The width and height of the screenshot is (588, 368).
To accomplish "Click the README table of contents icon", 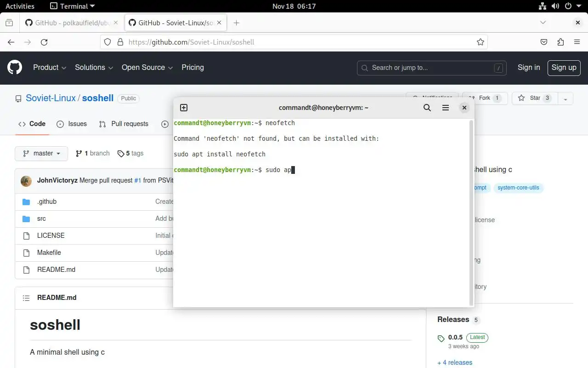I will tap(26, 298).
